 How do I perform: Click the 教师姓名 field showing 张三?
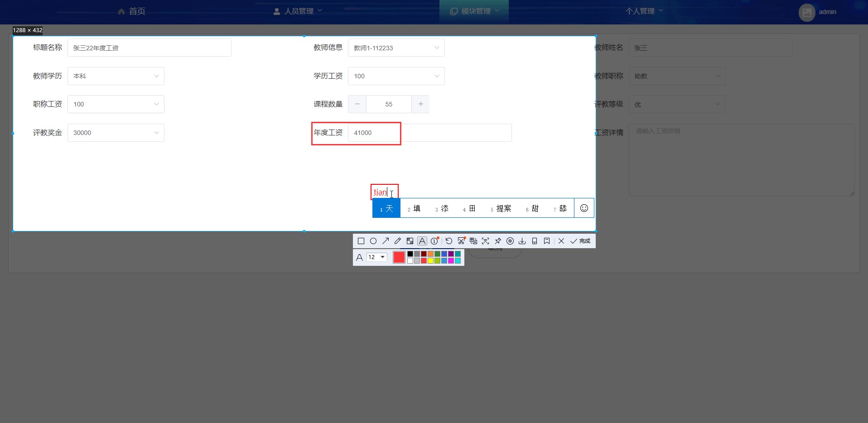click(711, 48)
